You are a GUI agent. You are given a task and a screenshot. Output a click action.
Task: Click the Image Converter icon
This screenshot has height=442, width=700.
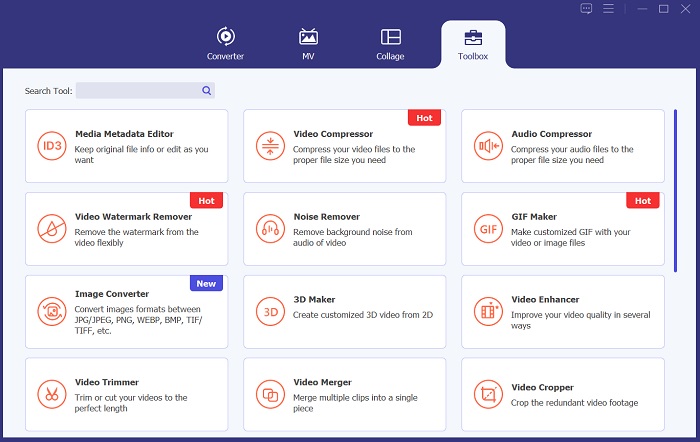(x=52, y=312)
